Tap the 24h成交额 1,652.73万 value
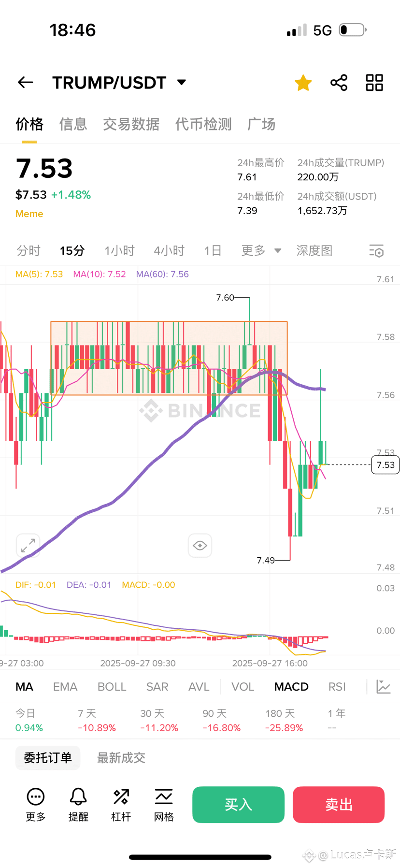The image size is (400, 868). coord(322,211)
